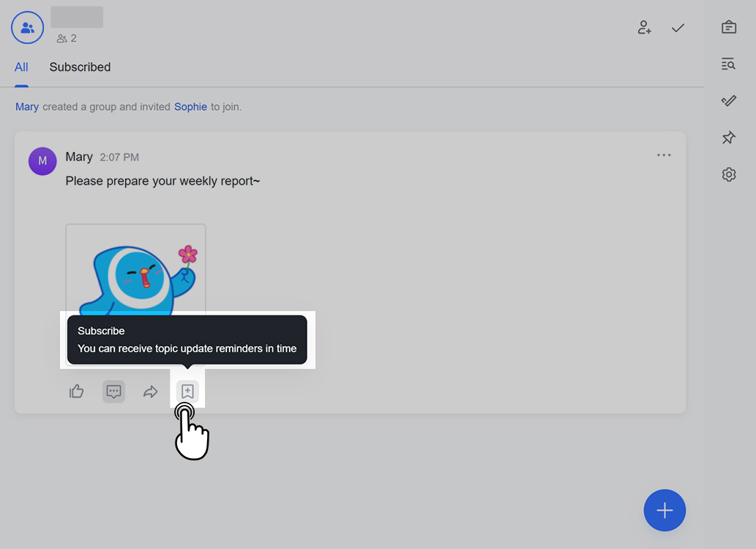This screenshot has height=549, width=756.
Task: Click the Mary link in group notice
Action: pos(27,107)
